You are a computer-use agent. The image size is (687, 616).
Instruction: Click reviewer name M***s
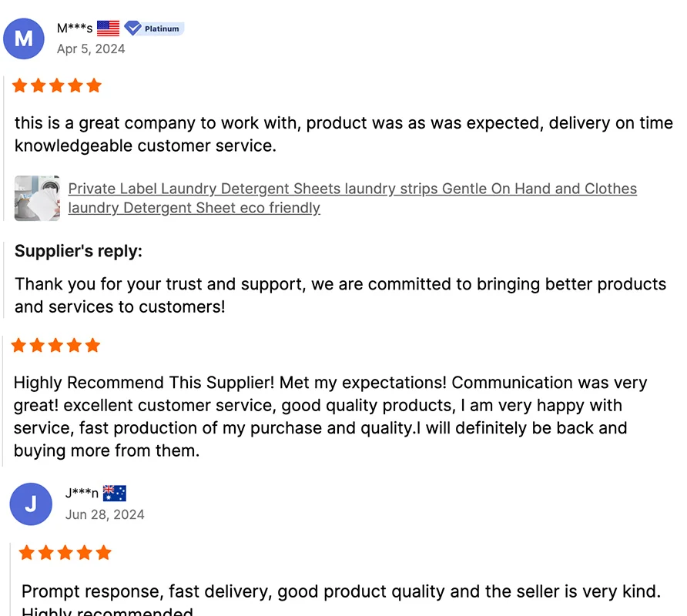tap(75, 28)
